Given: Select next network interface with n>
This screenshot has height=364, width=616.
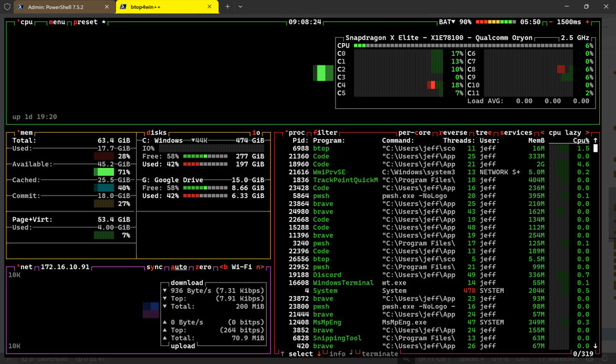Looking at the screenshot, I should (260, 267).
